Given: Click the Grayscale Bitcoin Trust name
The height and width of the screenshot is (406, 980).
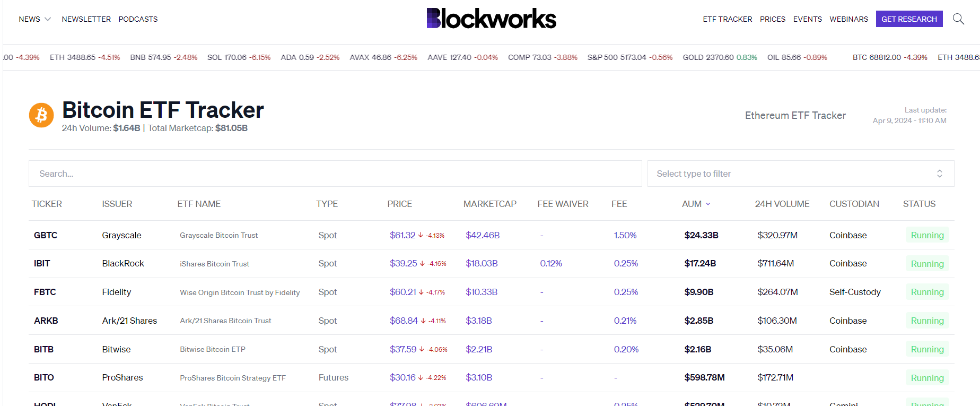Looking at the screenshot, I should (218, 235).
